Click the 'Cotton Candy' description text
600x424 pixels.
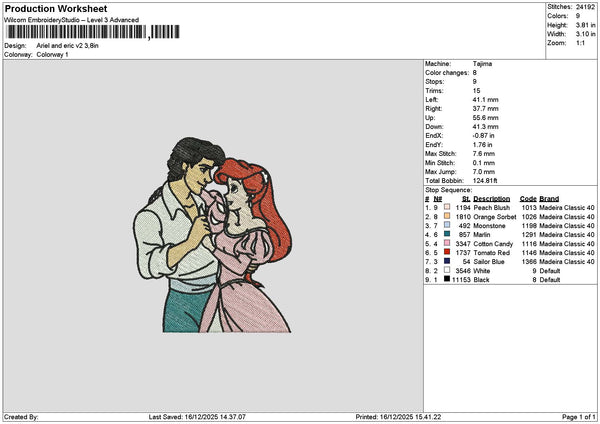pos(493,243)
